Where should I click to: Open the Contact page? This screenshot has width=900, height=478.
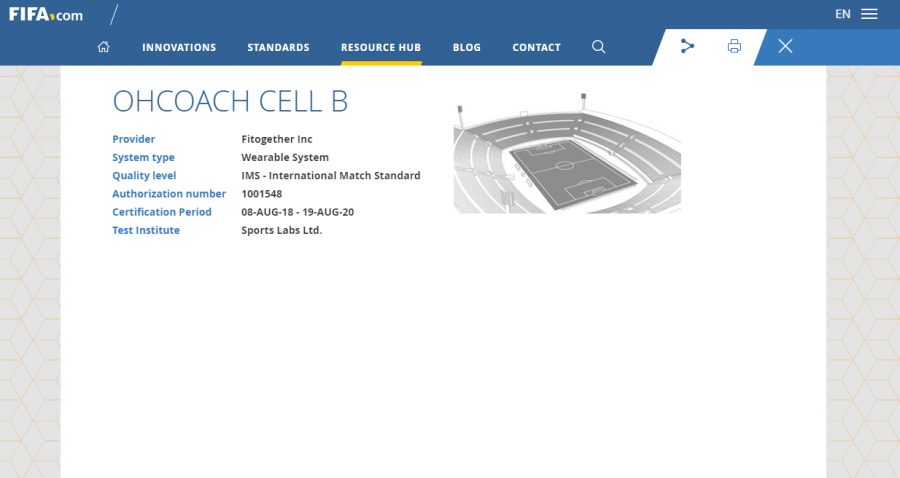pyautogui.click(x=536, y=47)
